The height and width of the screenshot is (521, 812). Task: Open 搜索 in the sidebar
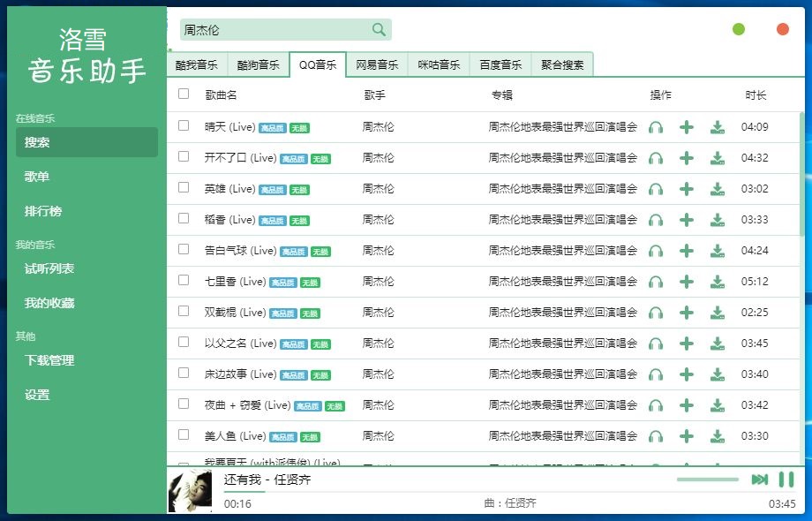pyautogui.click(x=87, y=142)
